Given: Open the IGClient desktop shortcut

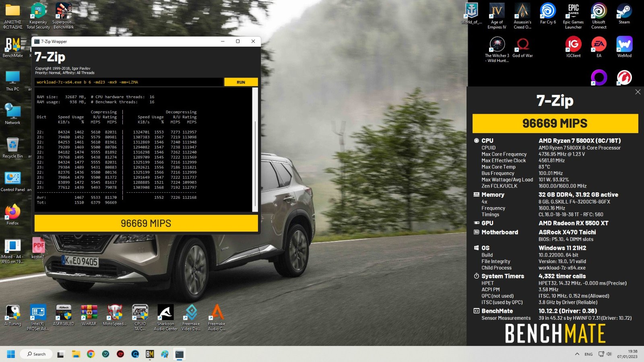Looking at the screenshot, I should (573, 47).
